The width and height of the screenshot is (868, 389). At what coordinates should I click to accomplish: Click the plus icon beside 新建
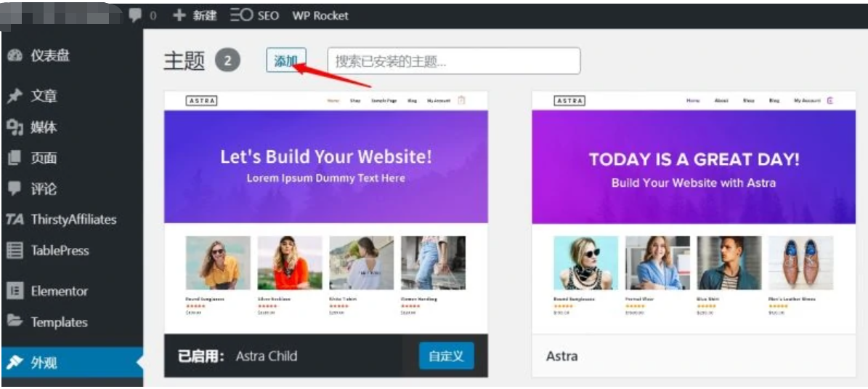click(x=179, y=15)
